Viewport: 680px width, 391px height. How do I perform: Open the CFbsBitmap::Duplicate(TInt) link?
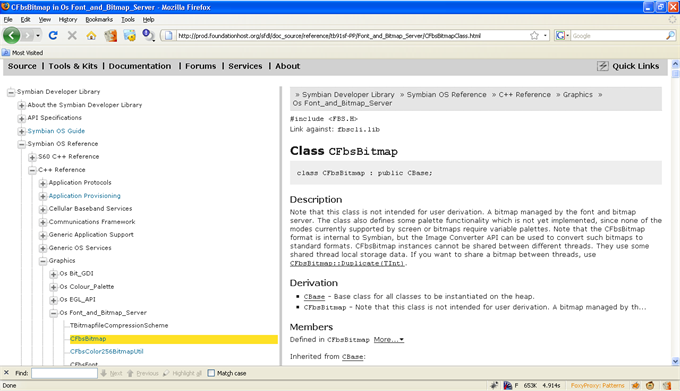point(347,263)
